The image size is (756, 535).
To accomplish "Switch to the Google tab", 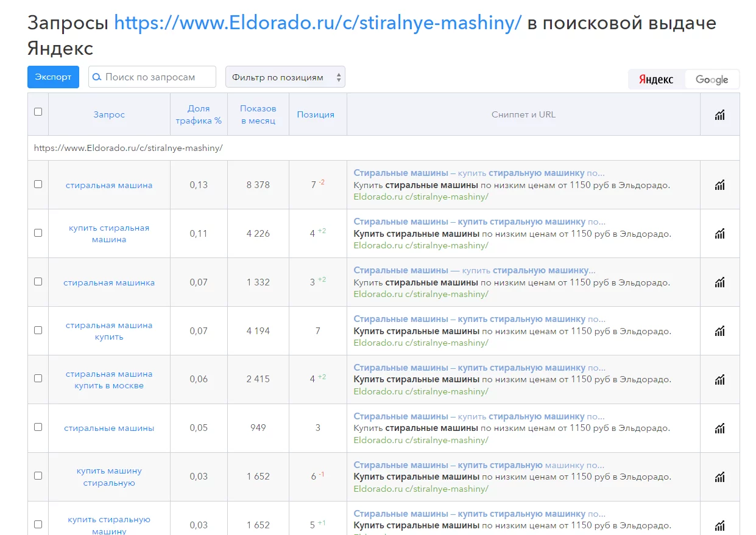I will click(x=712, y=80).
